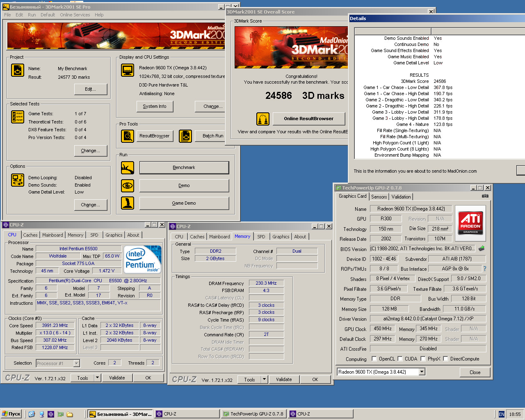525x420 pixels.
Task: Switch to SPD tab in right CPU-Z window
Action: 261,237
